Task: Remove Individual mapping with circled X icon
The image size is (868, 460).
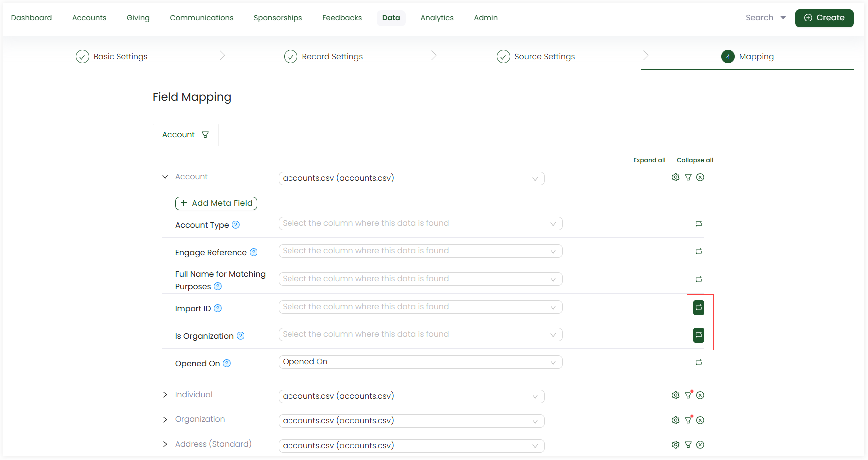Action: click(x=700, y=395)
